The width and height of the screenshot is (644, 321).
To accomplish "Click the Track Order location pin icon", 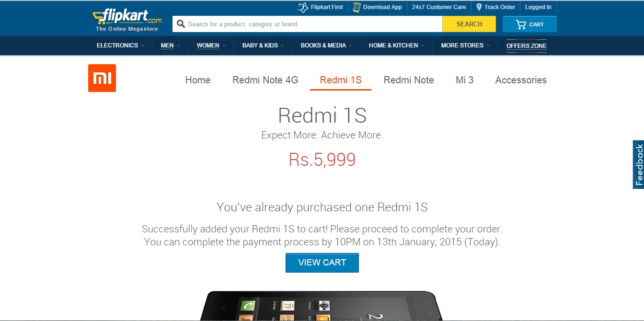I will coord(479,7).
